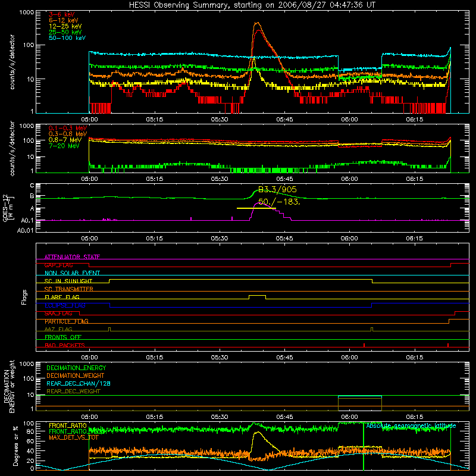The image size is (476, 476).
Task: Click the Degrees or % axis title
Action: (15, 446)
